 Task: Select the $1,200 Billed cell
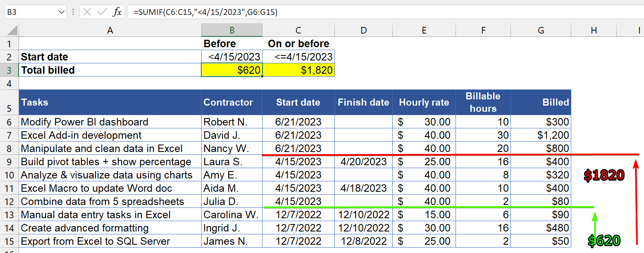tap(541, 135)
